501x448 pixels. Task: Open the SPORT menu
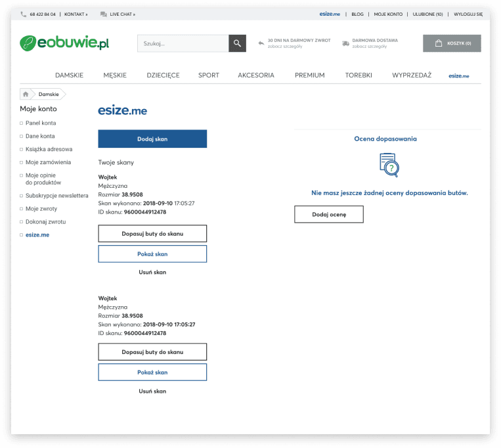click(x=209, y=75)
